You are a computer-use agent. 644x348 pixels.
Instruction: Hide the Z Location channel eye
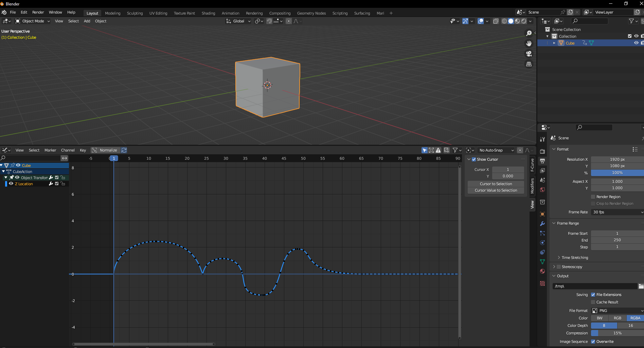[x=11, y=184]
